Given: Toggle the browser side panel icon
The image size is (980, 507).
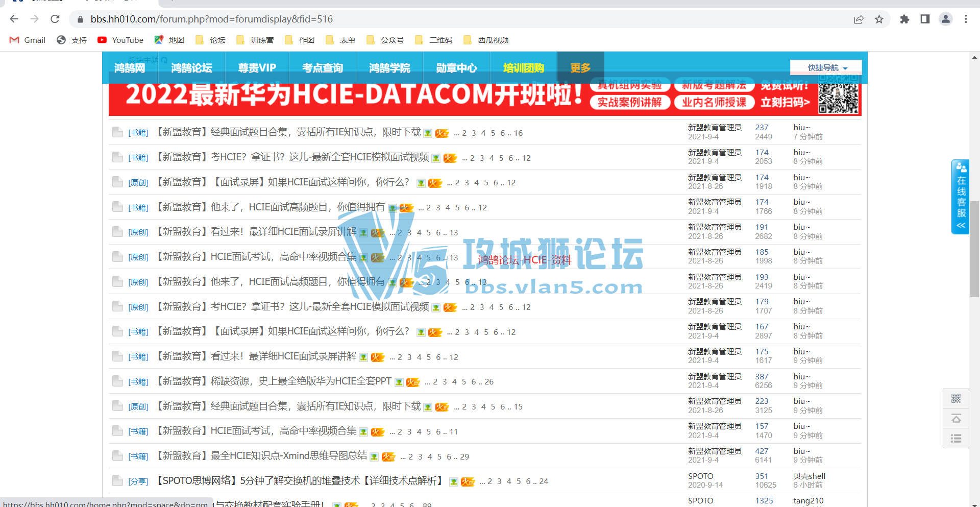Looking at the screenshot, I should [x=925, y=19].
